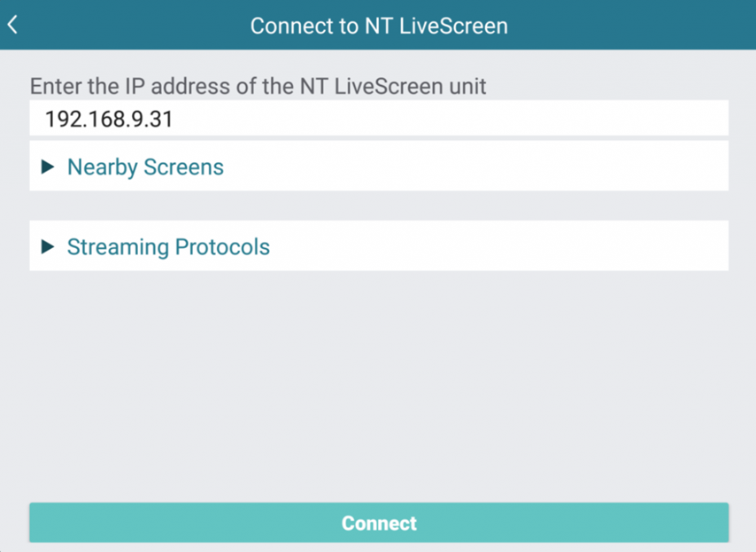Go back using the header arrow
The image size is (756, 552).
coord(13,25)
